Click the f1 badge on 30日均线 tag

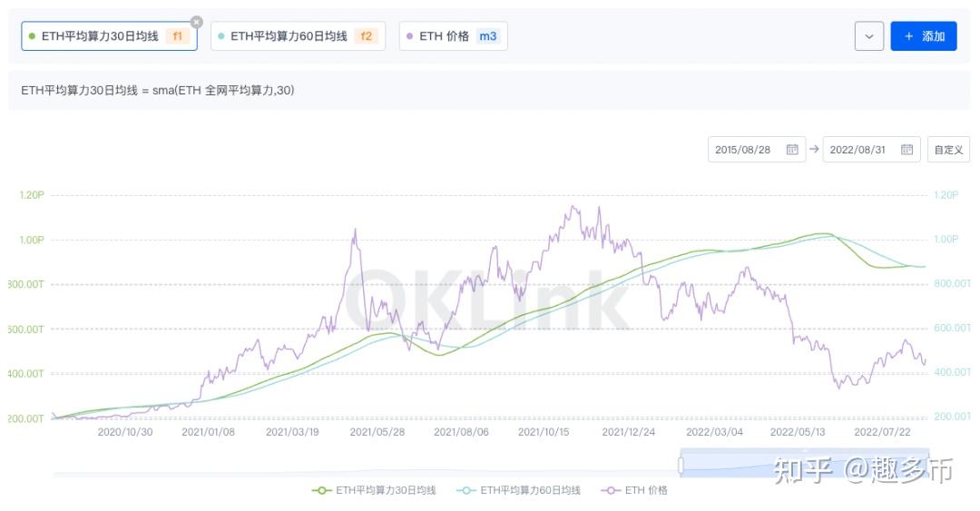coord(178,36)
